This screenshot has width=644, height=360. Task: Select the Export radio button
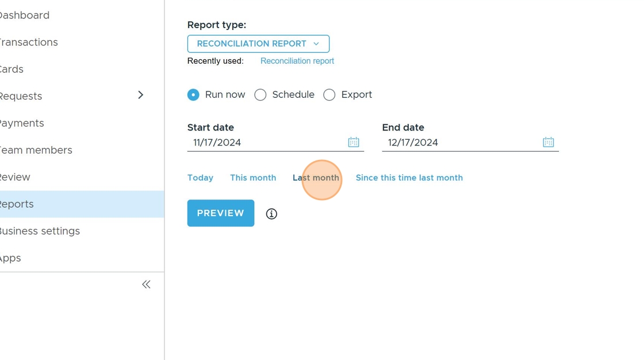(329, 95)
